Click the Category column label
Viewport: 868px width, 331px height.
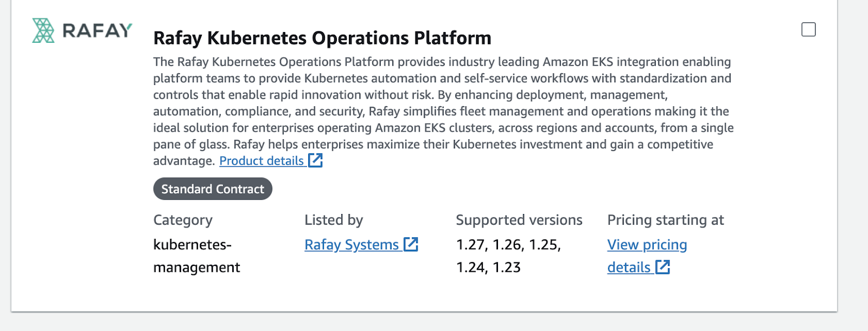click(183, 220)
